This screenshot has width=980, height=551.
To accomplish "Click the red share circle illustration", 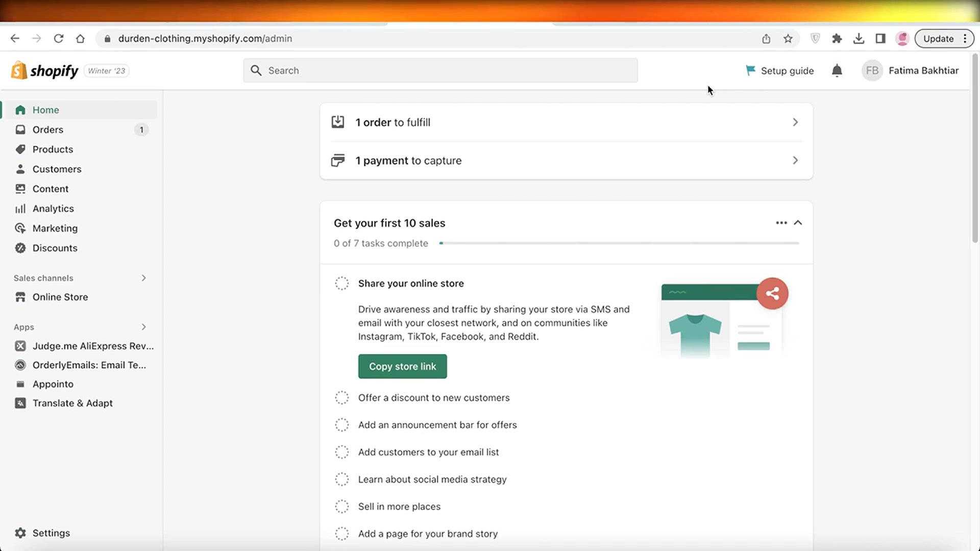I will tap(772, 293).
